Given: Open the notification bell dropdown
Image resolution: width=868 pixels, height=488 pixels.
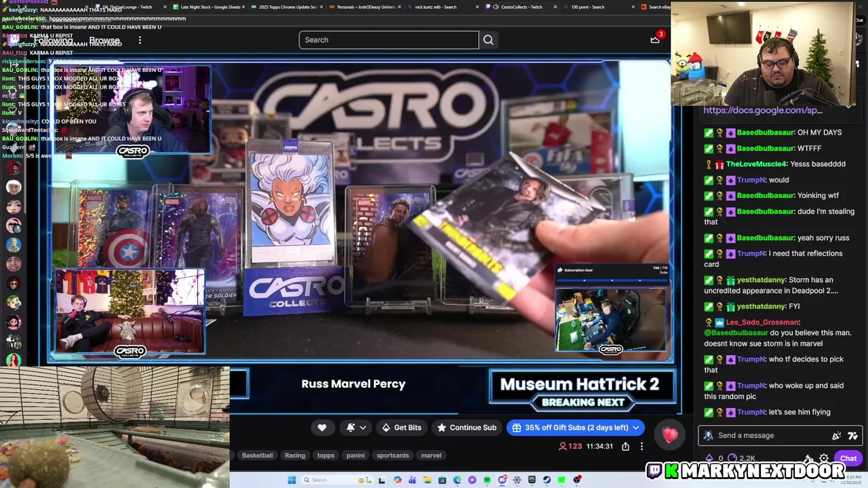Looking at the screenshot, I should click(356, 428).
